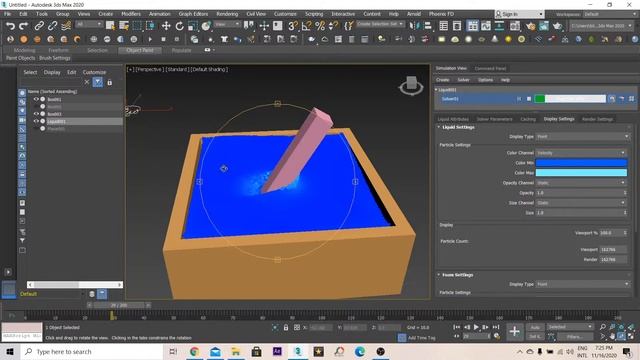Click Paint Objects in the ribbon

(x=20, y=58)
